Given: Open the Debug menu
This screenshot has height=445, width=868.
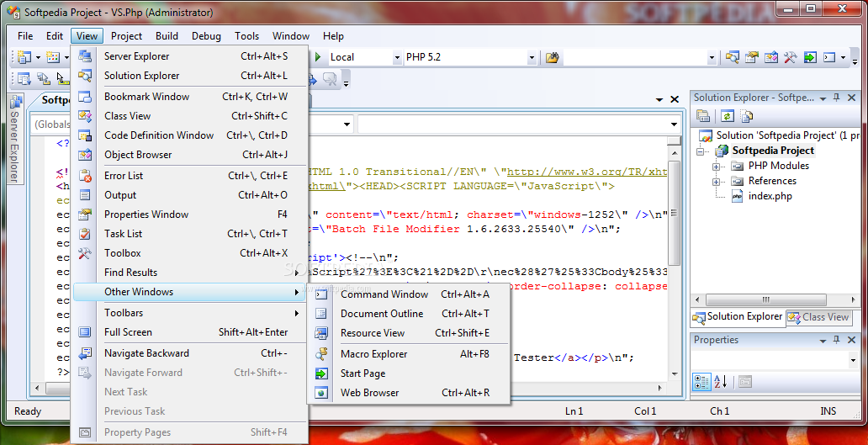Looking at the screenshot, I should pos(206,36).
